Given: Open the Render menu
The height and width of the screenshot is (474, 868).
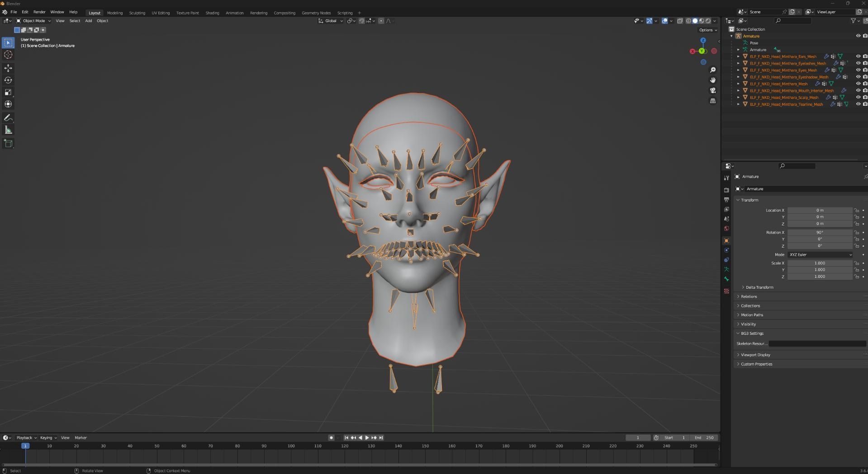Looking at the screenshot, I should pyautogui.click(x=39, y=12).
